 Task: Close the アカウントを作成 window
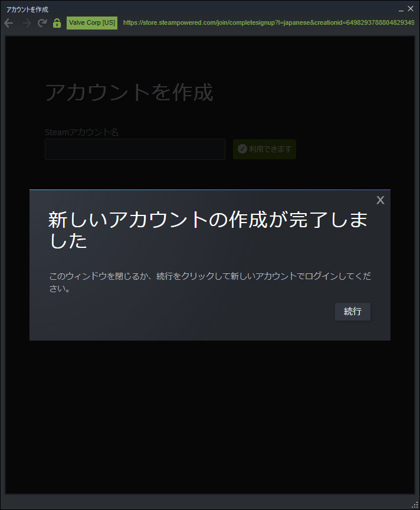pos(411,9)
